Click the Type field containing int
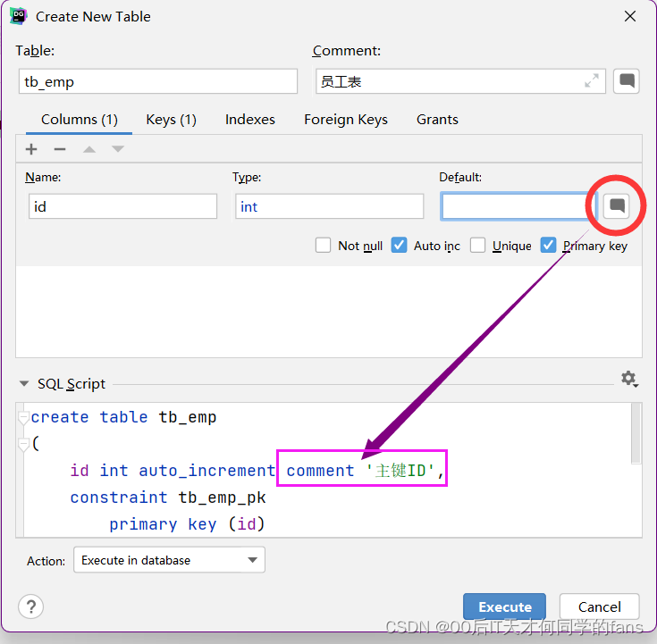Image resolution: width=657 pixels, height=644 pixels. [329, 206]
